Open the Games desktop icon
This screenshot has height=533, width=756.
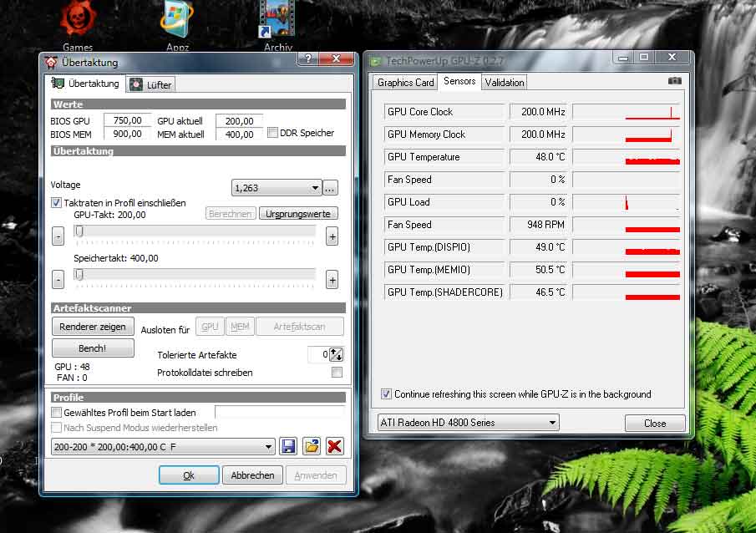(78, 24)
